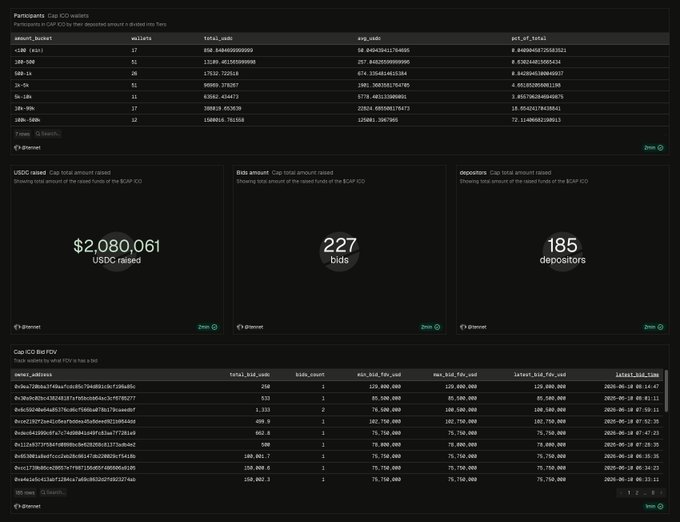Sort by total_bid_usdc column header

click(250, 375)
